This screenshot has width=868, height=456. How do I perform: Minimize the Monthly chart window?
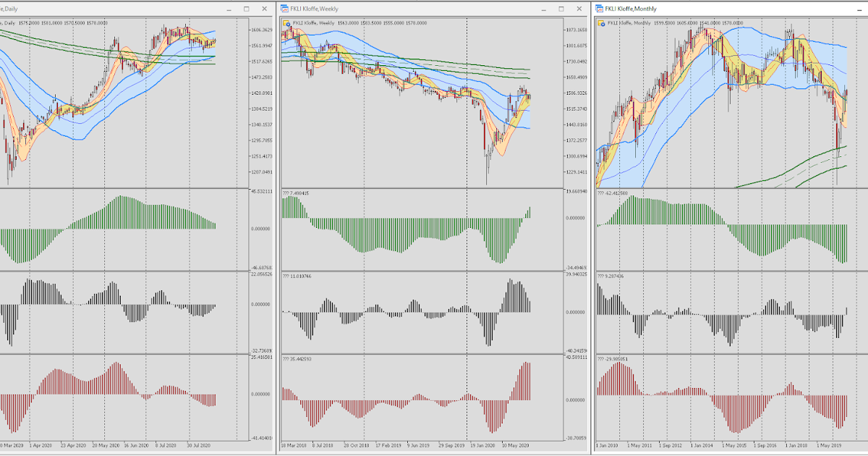coord(859,9)
